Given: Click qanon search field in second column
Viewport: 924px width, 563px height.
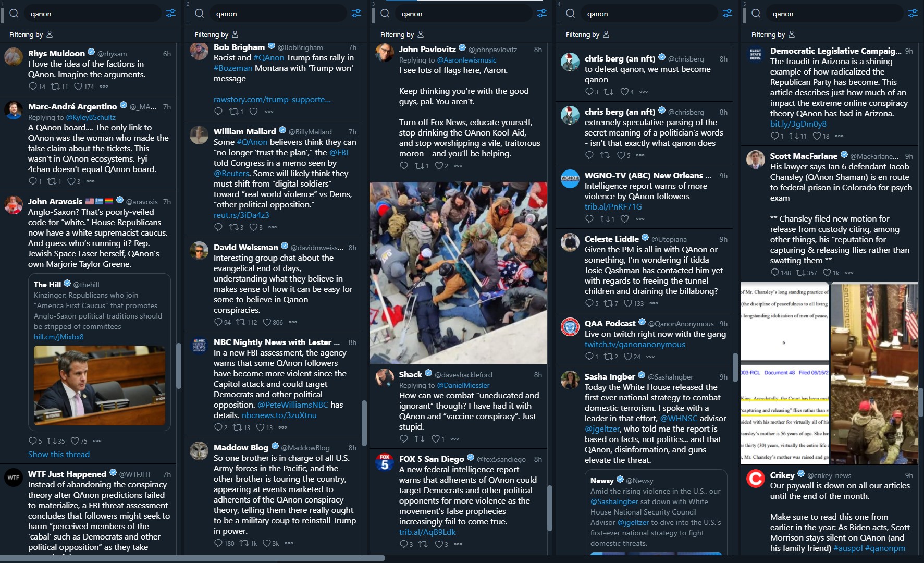Looking at the screenshot, I should 277,14.
